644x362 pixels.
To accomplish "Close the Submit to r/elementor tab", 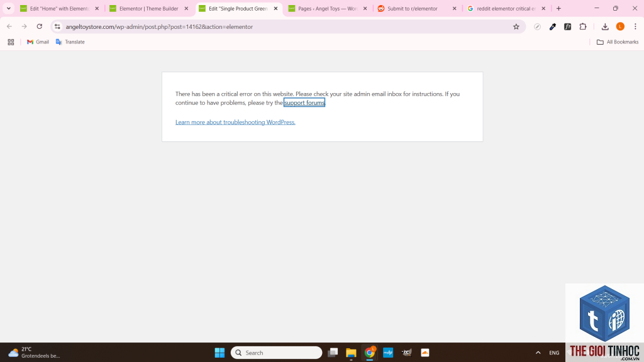I will (x=454, y=8).
